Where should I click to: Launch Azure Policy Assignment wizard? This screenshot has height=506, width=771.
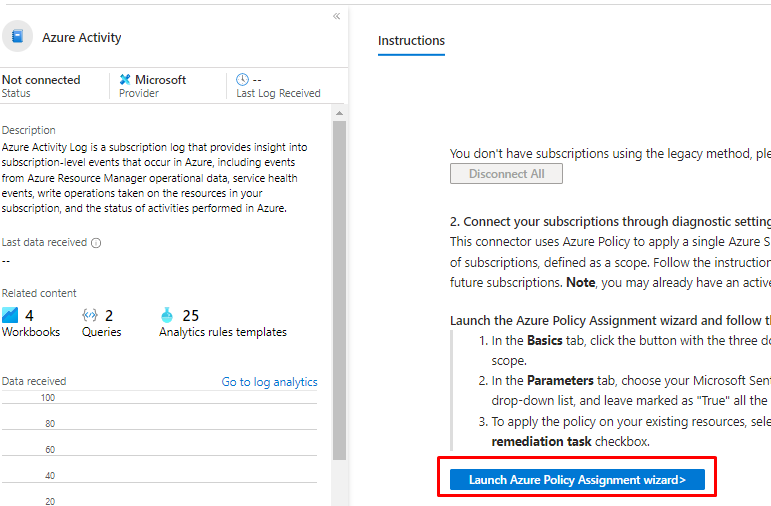point(577,480)
